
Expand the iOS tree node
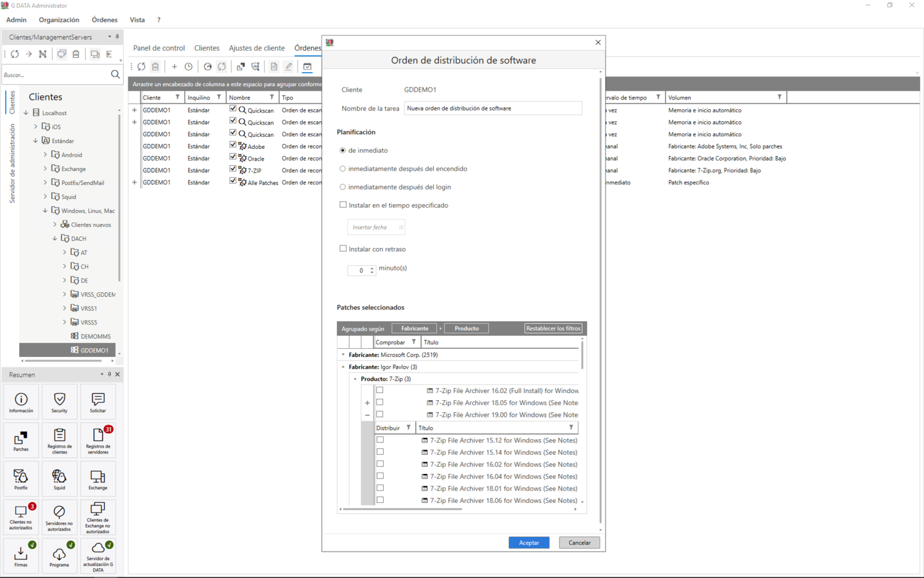(x=36, y=127)
